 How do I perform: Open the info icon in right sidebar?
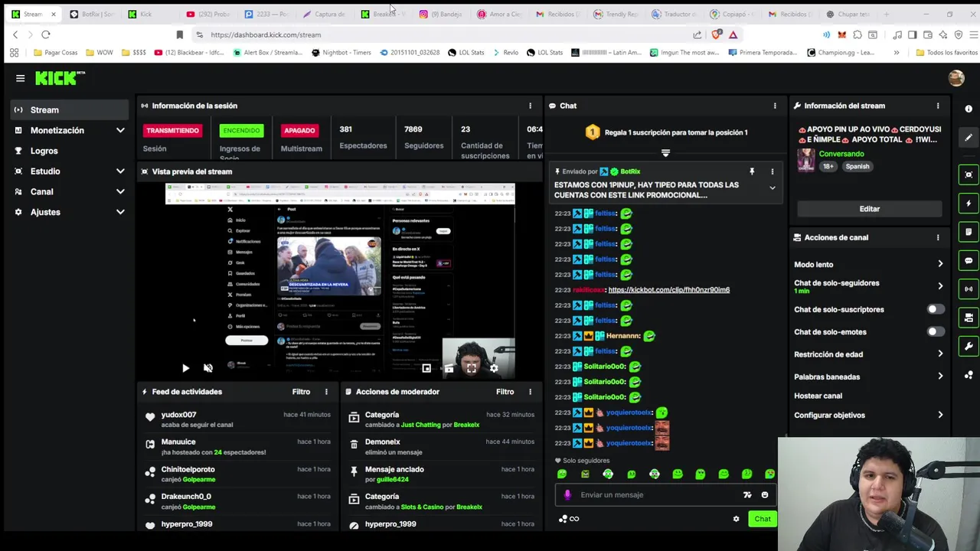tap(969, 109)
